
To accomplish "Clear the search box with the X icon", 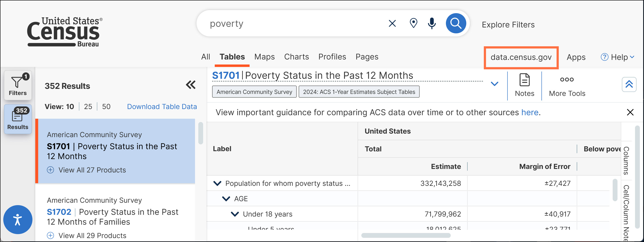I will tap(392, 23).
